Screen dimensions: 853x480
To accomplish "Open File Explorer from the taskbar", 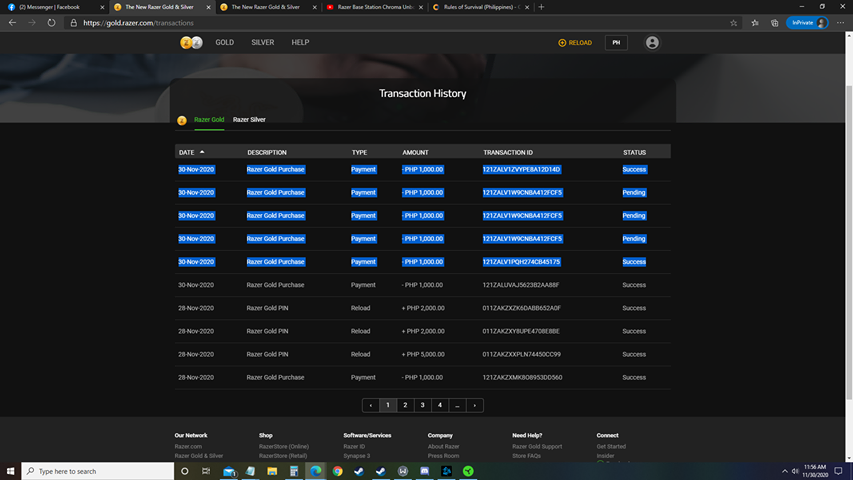I will (272, 471).
